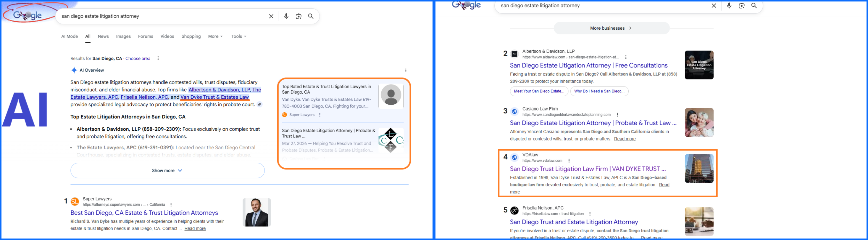Open three-dot menu for Albertson & Davidson result

(626, 57)
